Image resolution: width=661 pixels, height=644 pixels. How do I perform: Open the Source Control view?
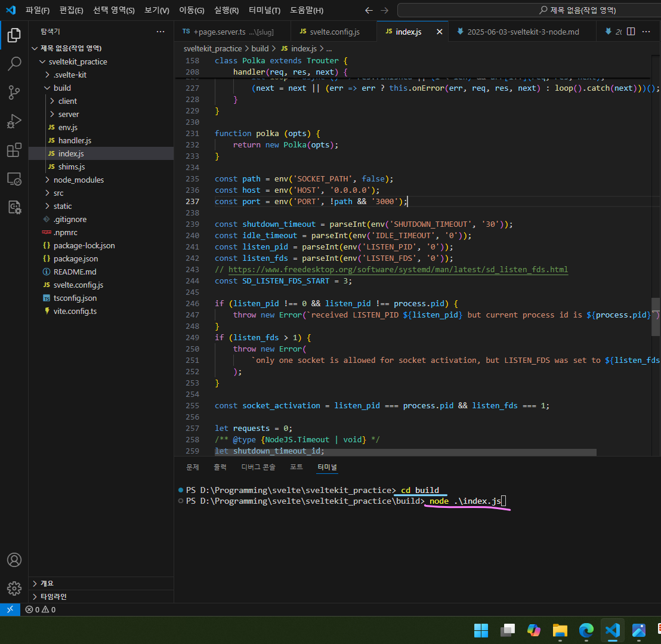14,93
